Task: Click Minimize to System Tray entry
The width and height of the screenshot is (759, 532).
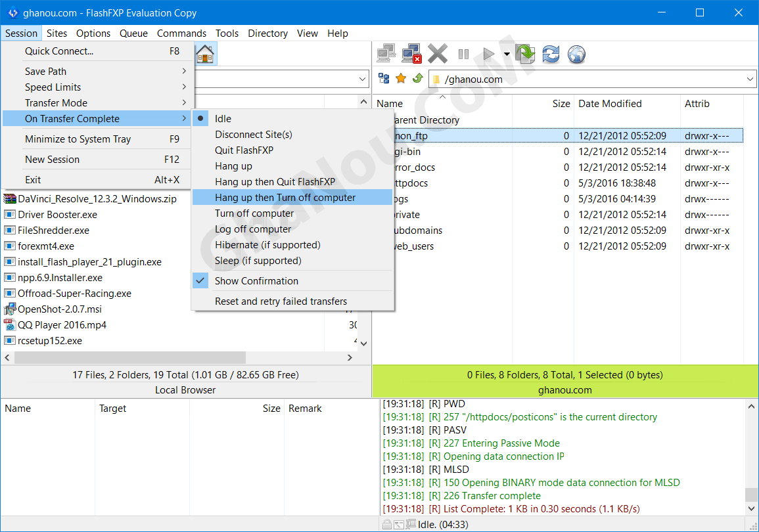Action: tap(97, 139)
